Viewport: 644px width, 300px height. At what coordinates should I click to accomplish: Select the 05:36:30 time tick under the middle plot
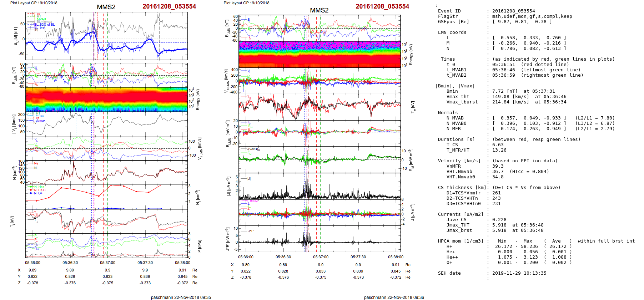pos(283,257)
